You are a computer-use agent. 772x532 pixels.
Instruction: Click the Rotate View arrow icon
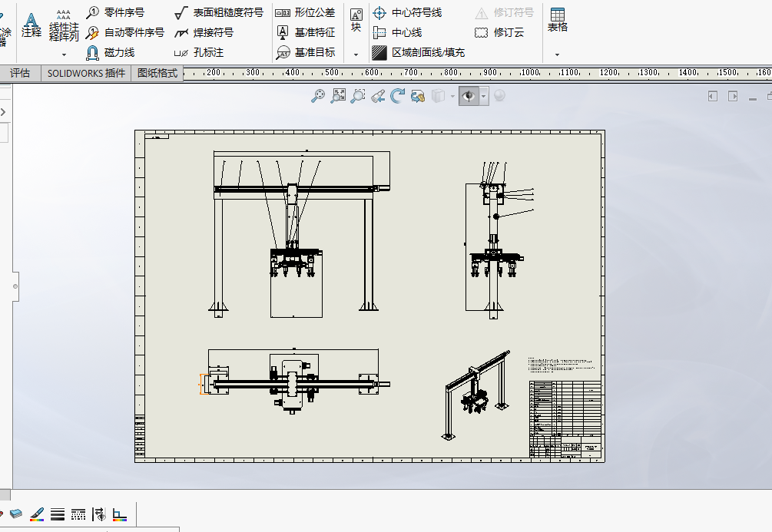(x=397, y=95)
